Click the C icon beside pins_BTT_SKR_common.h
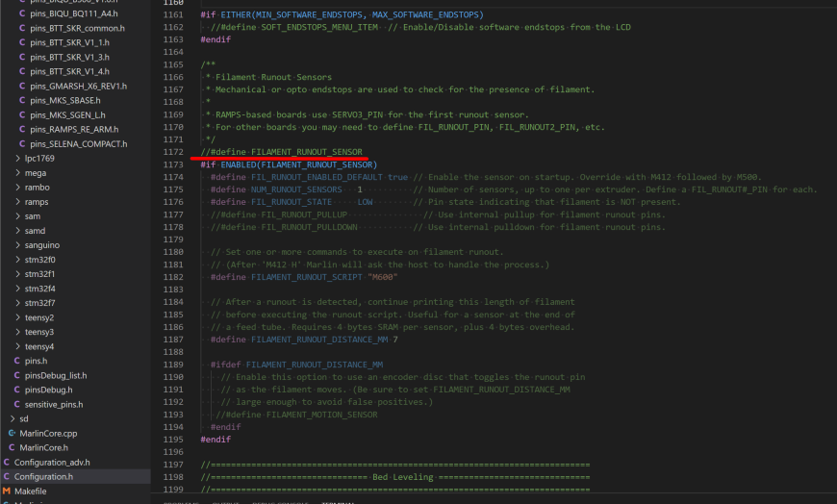 click(x=22, y=28)
